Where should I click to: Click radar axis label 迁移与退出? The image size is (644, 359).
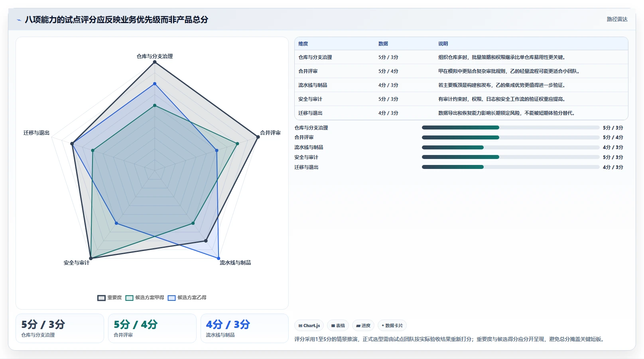point(36,133)
